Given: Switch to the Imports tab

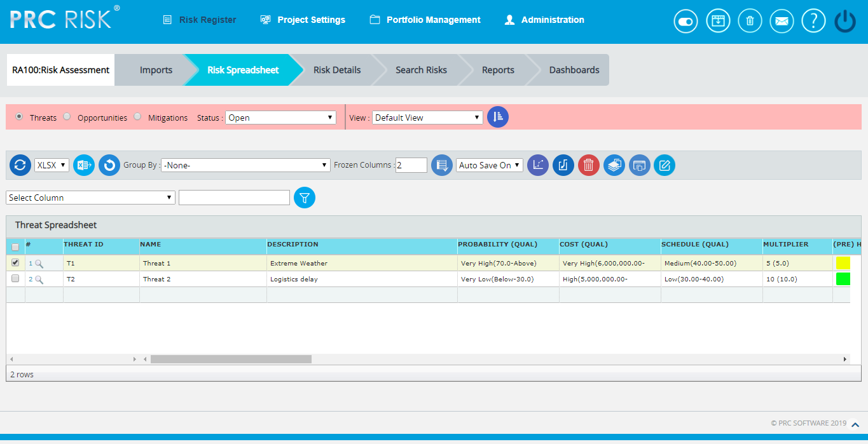Looking at the screenshot, I should click(156, 70).
